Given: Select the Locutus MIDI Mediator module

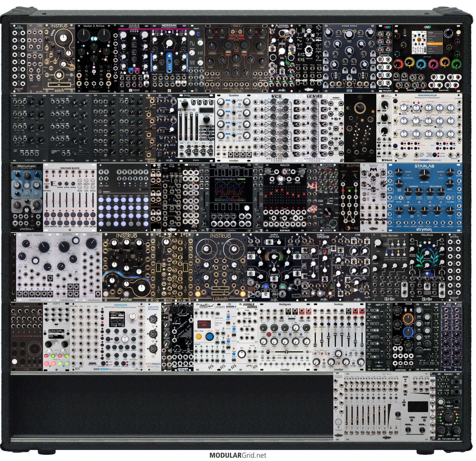Looking at the screenshot, I should pos(153,337).
